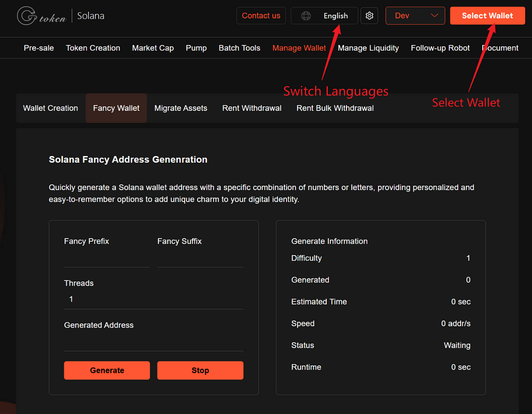Click the Gtoken logo icon
This screenshot has width=532, height=414.
pos(27,16)
